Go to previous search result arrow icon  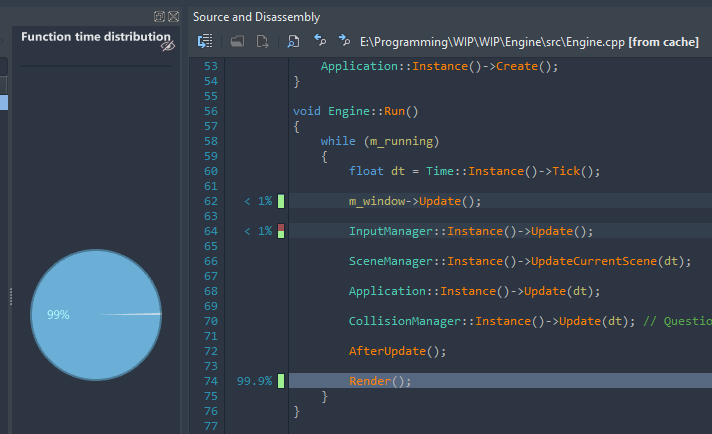click(x=320, y=40)
